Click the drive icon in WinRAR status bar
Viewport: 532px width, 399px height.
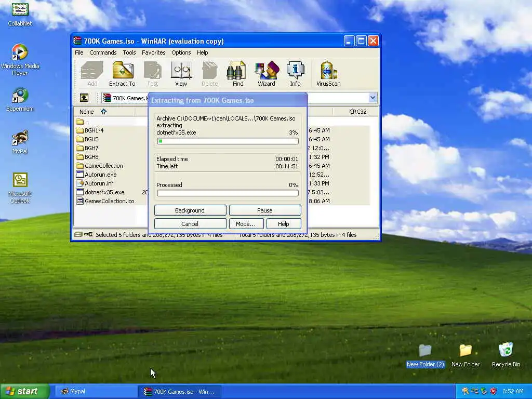[78, 234]
